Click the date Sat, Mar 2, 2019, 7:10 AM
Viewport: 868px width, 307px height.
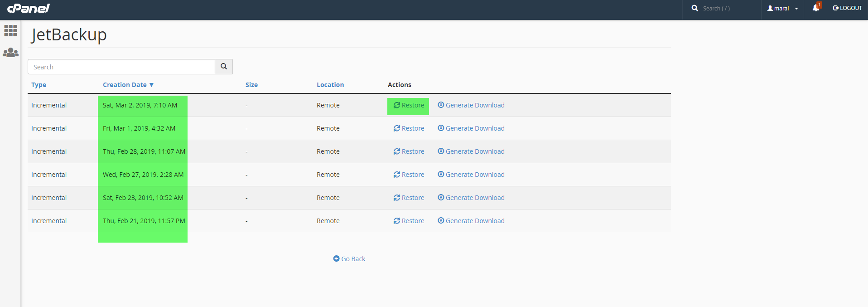[x=140, y=105]
